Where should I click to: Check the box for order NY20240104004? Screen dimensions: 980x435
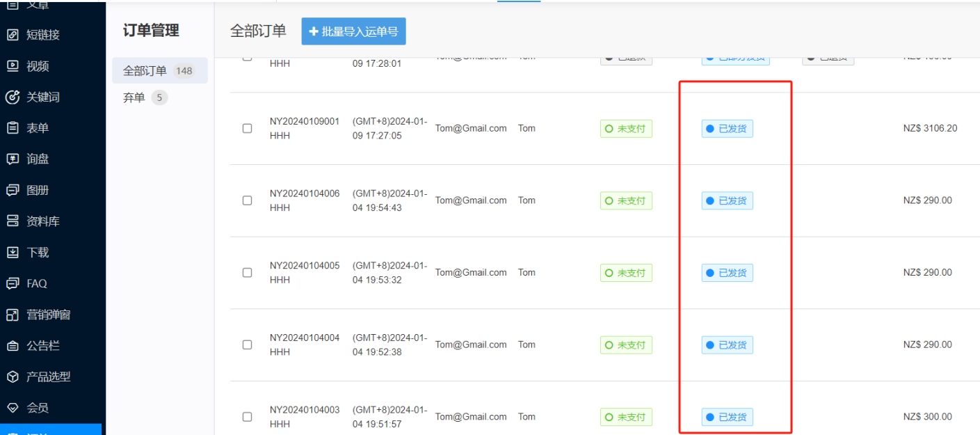(x=247, y=345)
